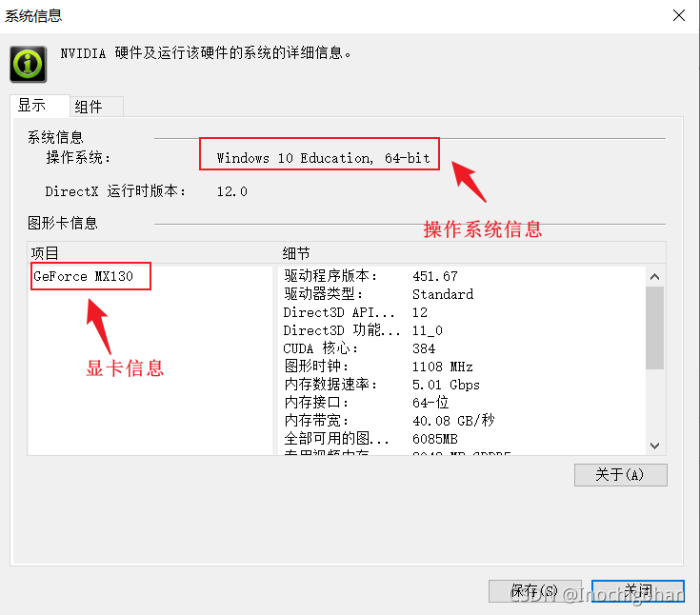Select the 驱动程序版本 451.67 row

(x=462, y=276)
